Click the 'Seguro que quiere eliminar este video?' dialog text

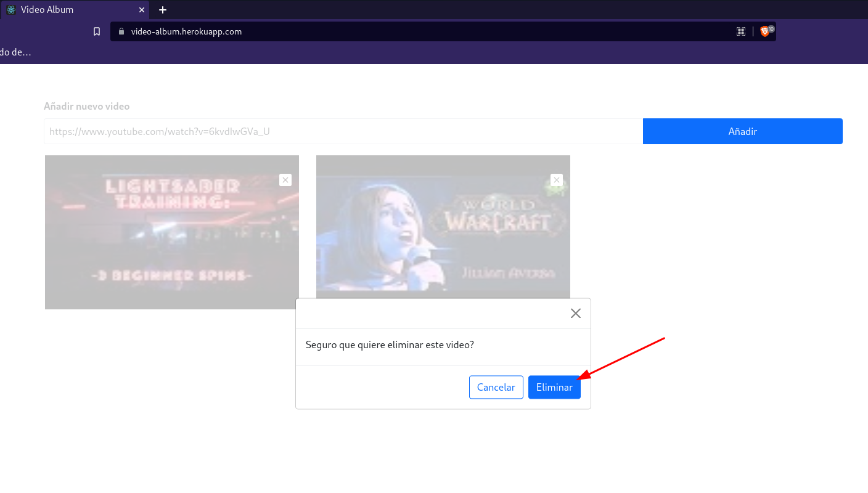tap(390, 344)
